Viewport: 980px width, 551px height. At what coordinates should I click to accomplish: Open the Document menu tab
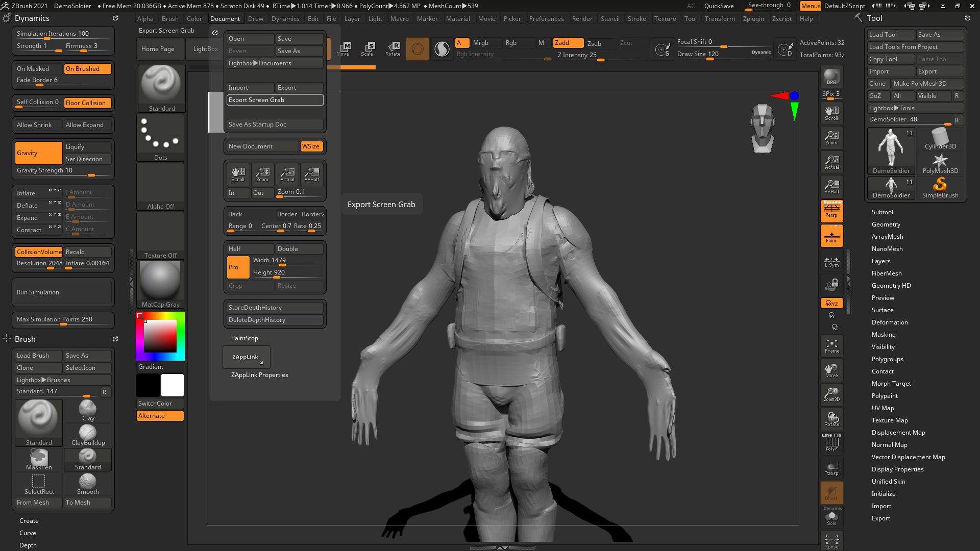pyautogui.click(x=225, y=18)
